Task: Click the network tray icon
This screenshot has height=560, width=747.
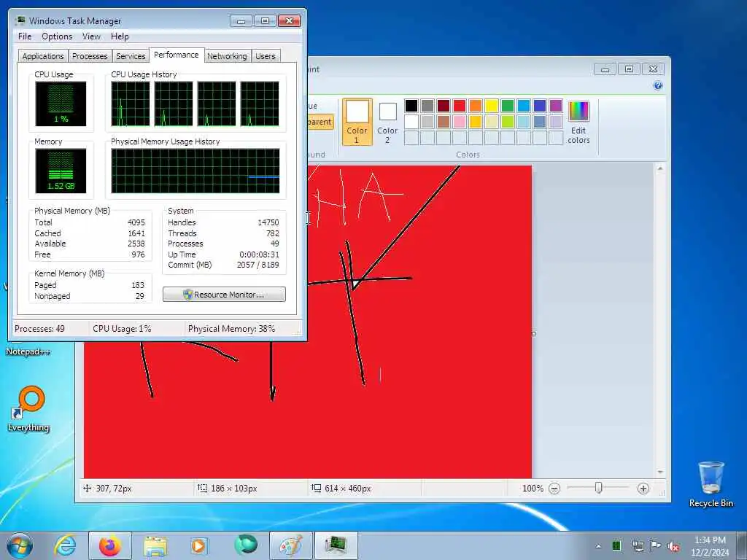Action: 638,546
